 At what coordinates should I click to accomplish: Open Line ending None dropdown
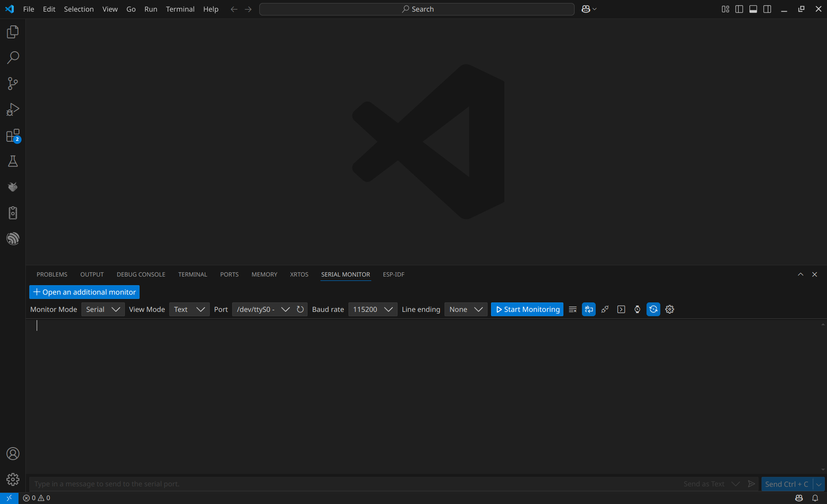pyautogui.click(x=466, y=309)
